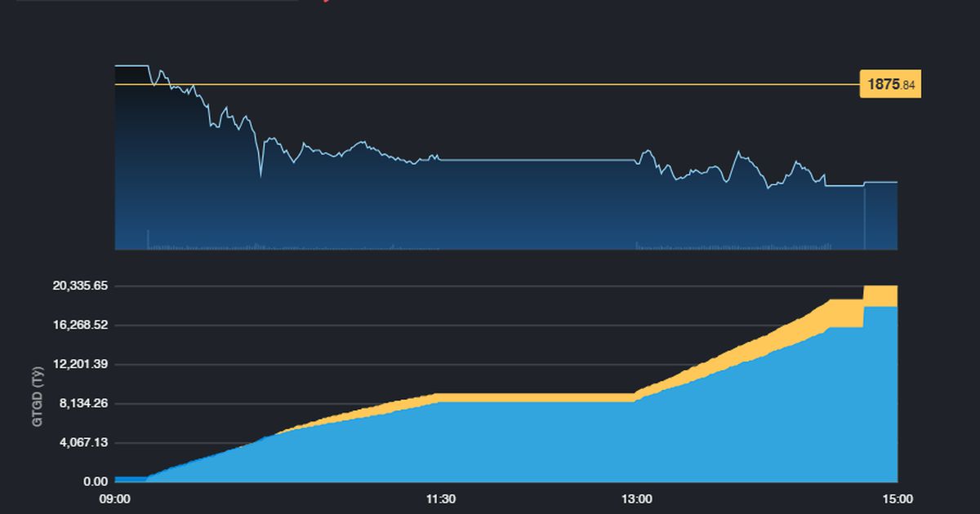The width and height of the screenshot is (980, 514).
Task: Click the yellow cap at the GTGD chart's right end
Action: pos(880,295)
